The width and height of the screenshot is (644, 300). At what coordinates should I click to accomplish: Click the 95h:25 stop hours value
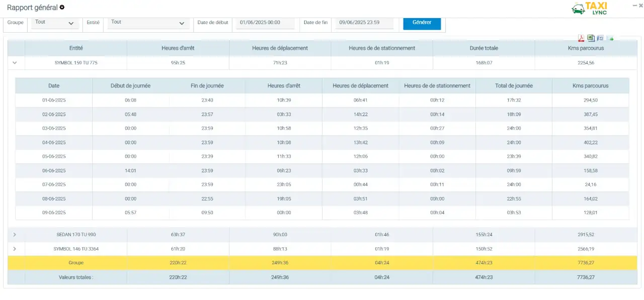tap(178, 63)
